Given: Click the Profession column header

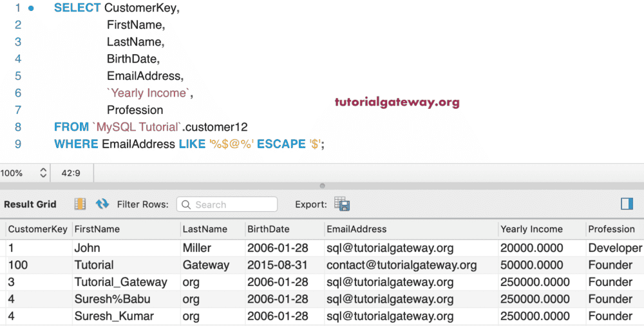Looking at the screenshot, I should 611,229.
